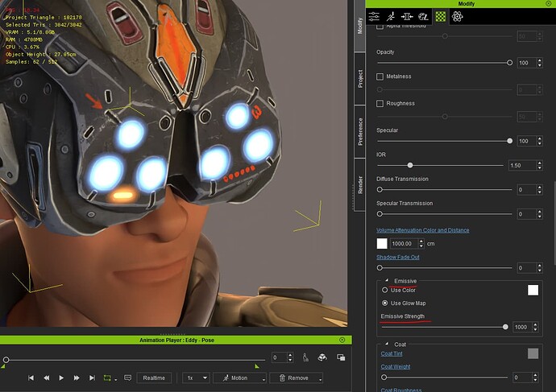Toggle the green loop playback icon
Viewport: 556px width, 392px height.
click(x=107, y=378)
